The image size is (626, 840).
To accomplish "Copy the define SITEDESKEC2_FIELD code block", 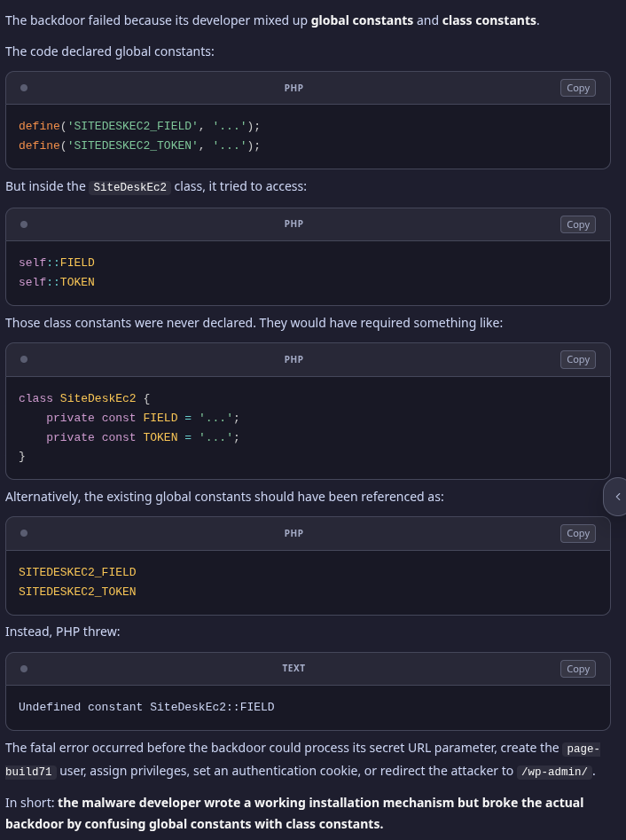I will pos(578,88).
